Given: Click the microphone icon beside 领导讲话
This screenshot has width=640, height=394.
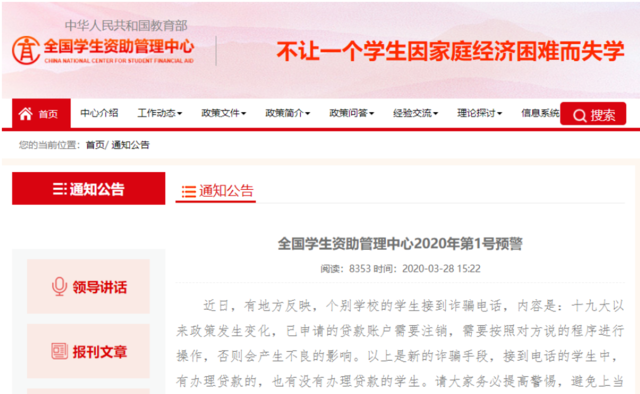Looking at the screenshot, I should (x=59, y=287).
